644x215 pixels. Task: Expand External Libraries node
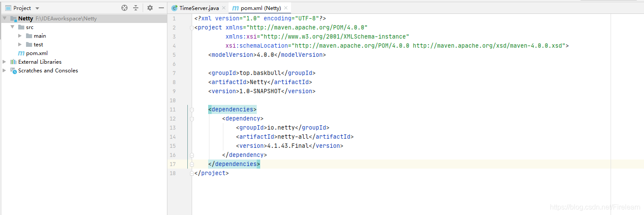pos(5,62)
